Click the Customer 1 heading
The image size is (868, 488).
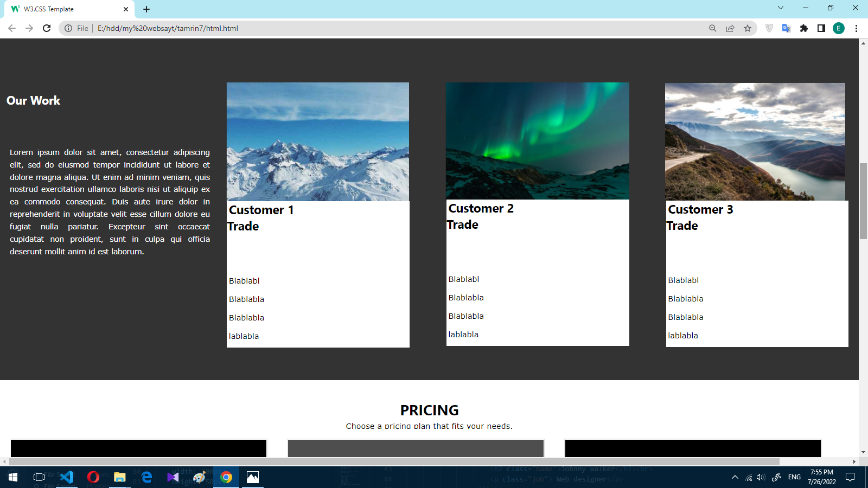pyautogui.click(x=261, y=210)
